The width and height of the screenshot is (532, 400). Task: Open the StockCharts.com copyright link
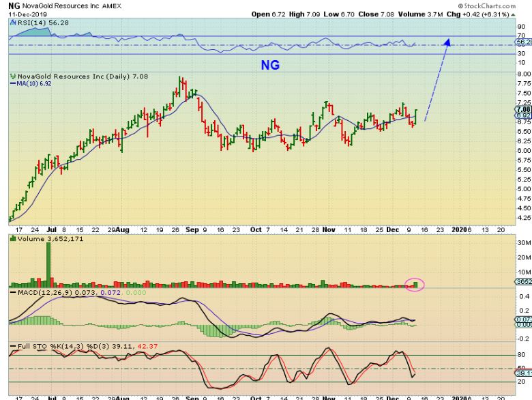pos(486,5)
